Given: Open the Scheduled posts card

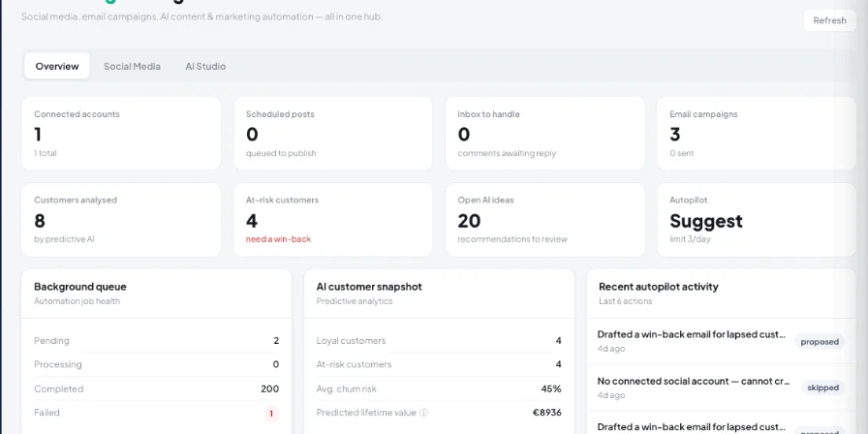Looking at the screenshot, I should pos(332,133).
